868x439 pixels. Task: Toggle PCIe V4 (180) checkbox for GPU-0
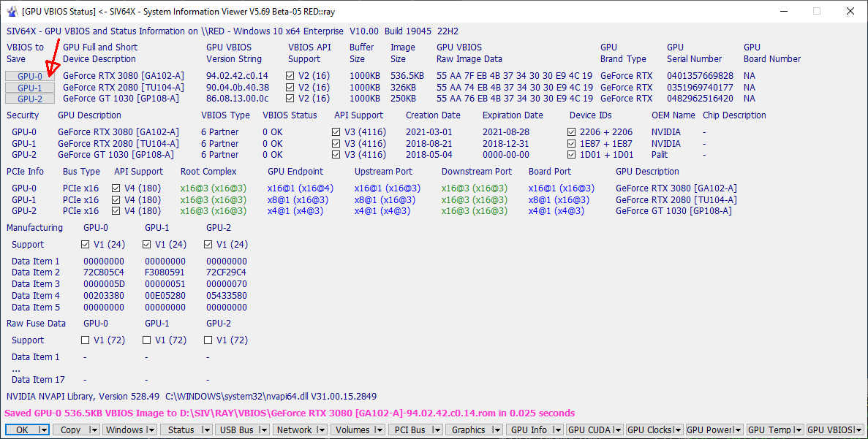point(116,188)
